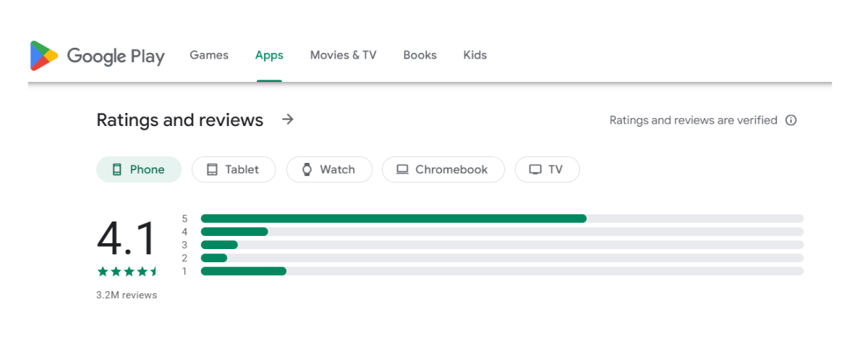Click the verified reviews info icon
The width and height of the screenshot is (868, 362).
791,120
